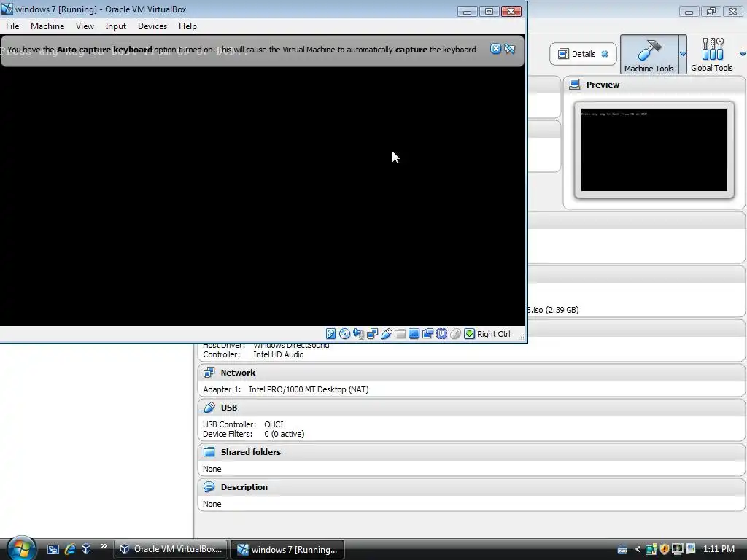747x560 pixels.
Task: Click the don't-show-again icon on notification
Action: point(510,49)
